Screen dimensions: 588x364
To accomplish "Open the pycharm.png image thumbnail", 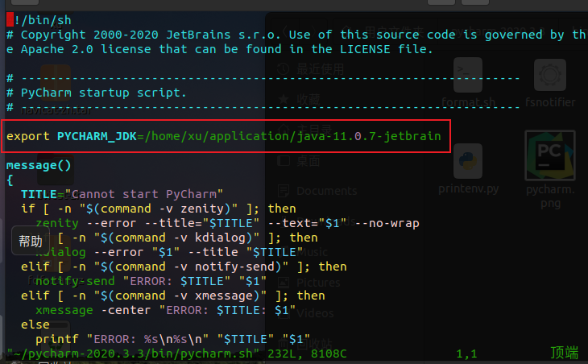I will [x=550, y=155].
